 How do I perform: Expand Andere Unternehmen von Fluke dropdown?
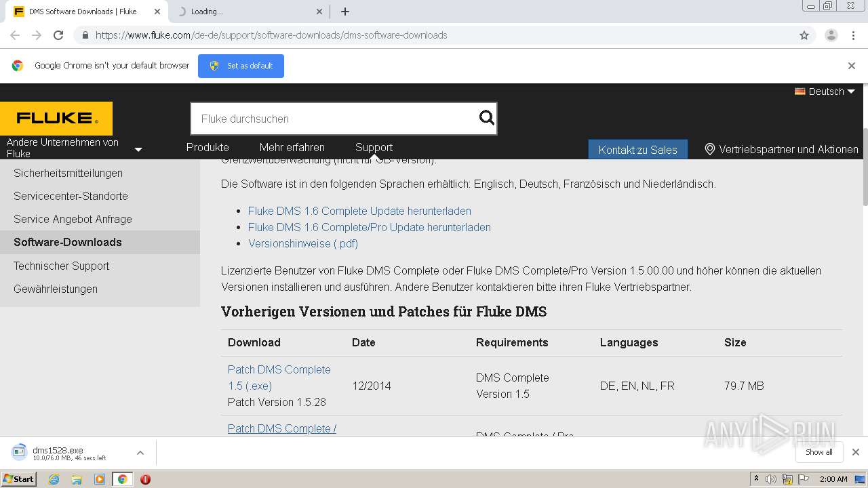click(x=138, y=149)
